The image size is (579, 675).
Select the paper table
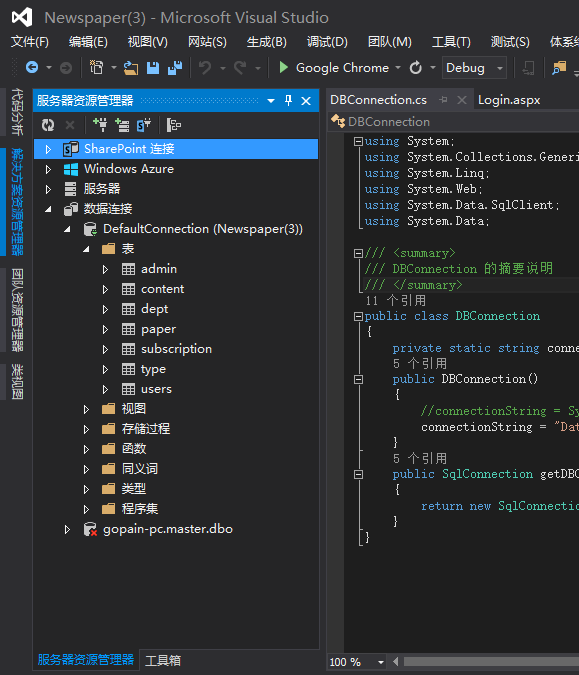tap(158, 329)
